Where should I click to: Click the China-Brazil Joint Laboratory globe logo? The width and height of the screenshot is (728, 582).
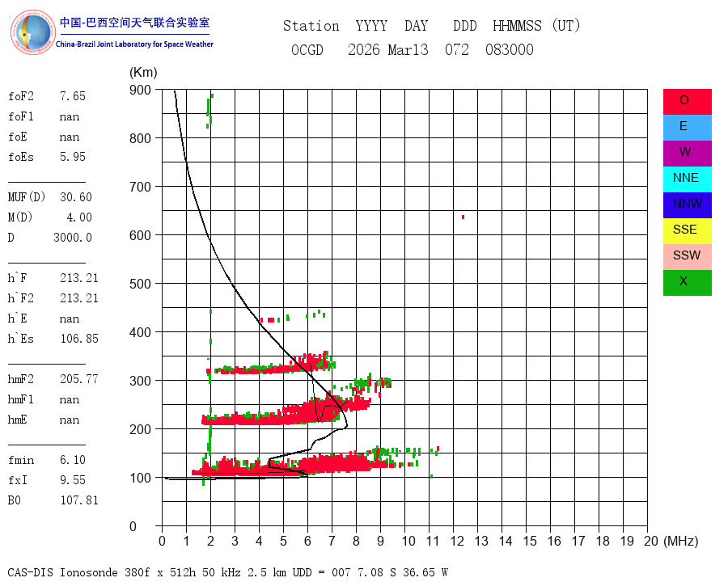32,32
